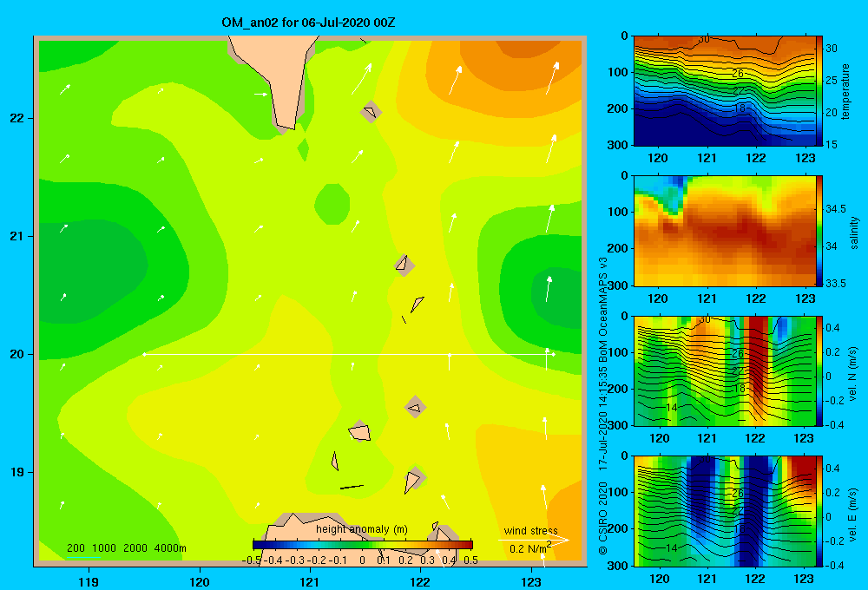Viewport: 868px width, 590px height.
Task: Click longitude label 120 on main map
Action: pyautogui.click(x=200, y=581)
